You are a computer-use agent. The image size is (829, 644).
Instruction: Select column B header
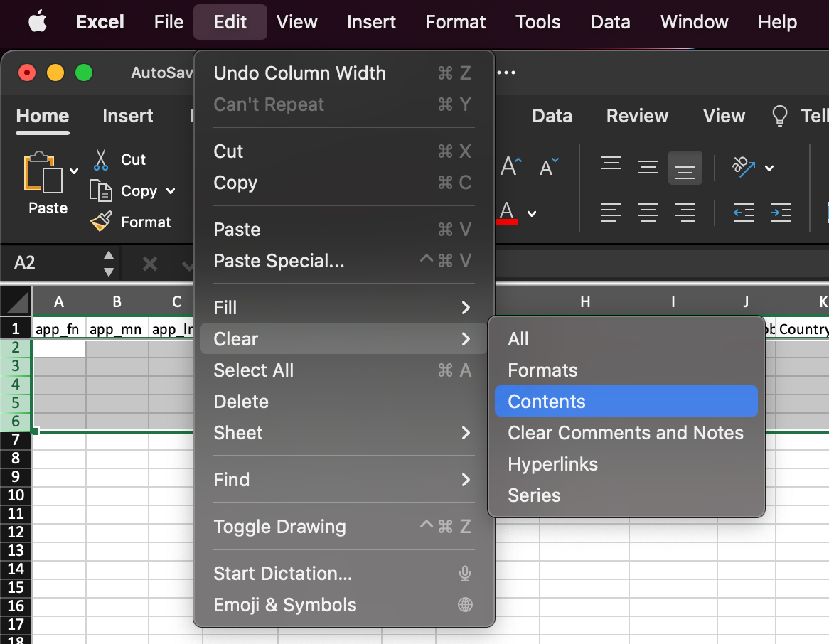pos(117,302)
